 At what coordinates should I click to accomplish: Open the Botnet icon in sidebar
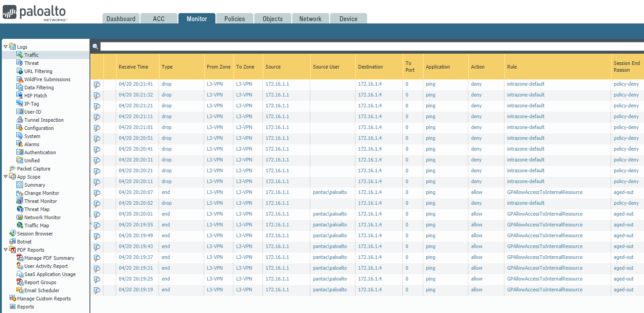pyautogui.click(x=13, y=242)
